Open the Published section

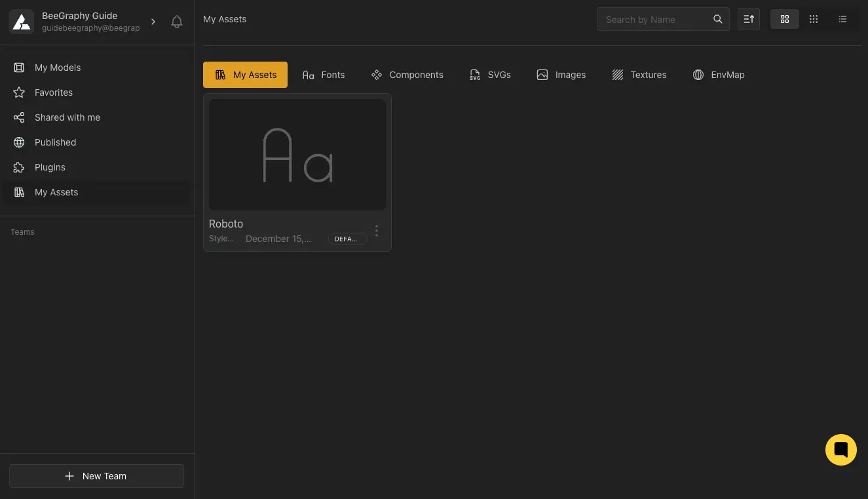coord(55,142)
